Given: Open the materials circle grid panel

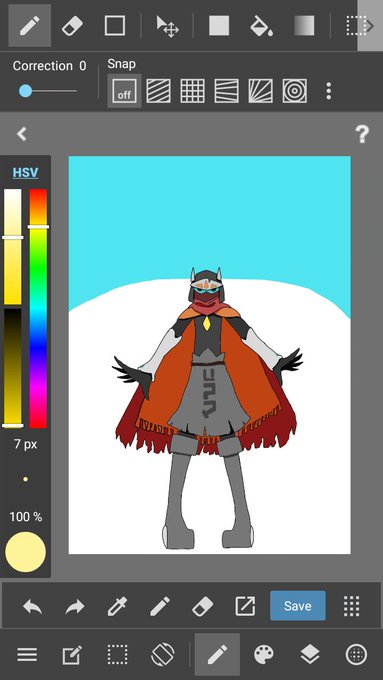Looking at the screenshot, I should coord(357,654).
